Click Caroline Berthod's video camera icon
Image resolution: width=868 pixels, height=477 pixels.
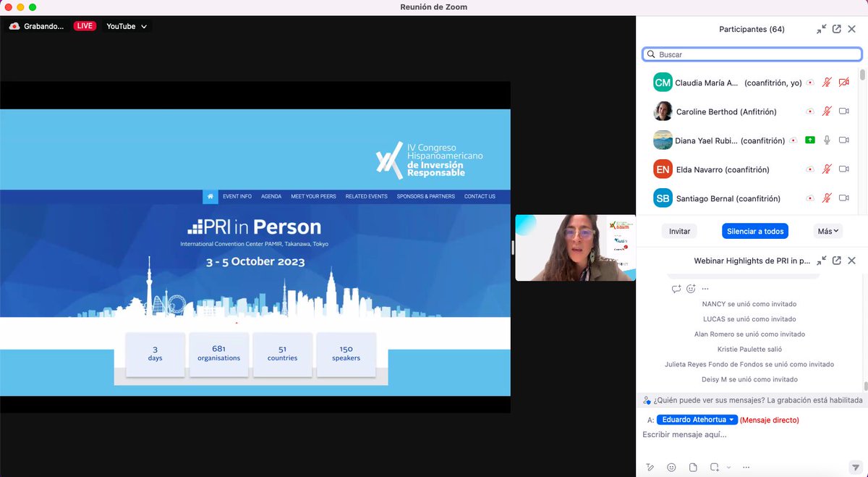point(843,111)
